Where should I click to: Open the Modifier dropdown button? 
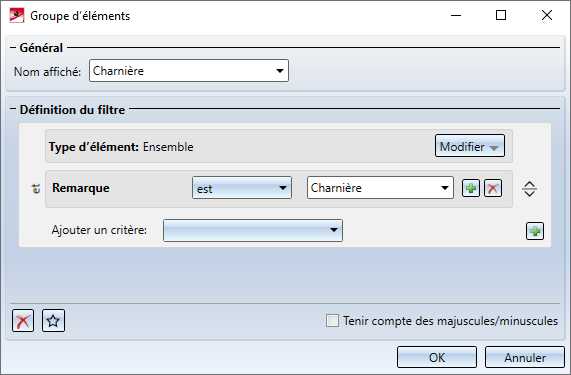pos(470,146)
